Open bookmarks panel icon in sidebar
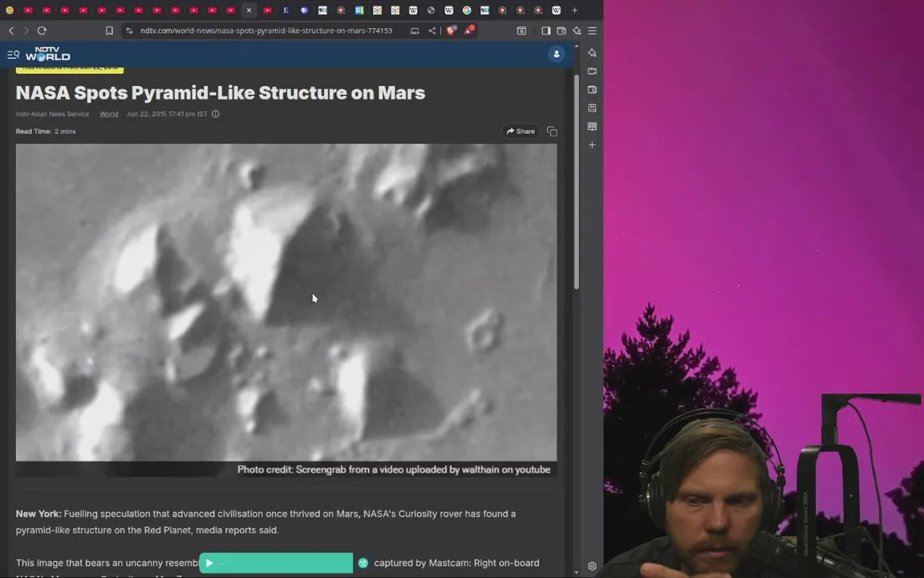 tap(592, 108)
